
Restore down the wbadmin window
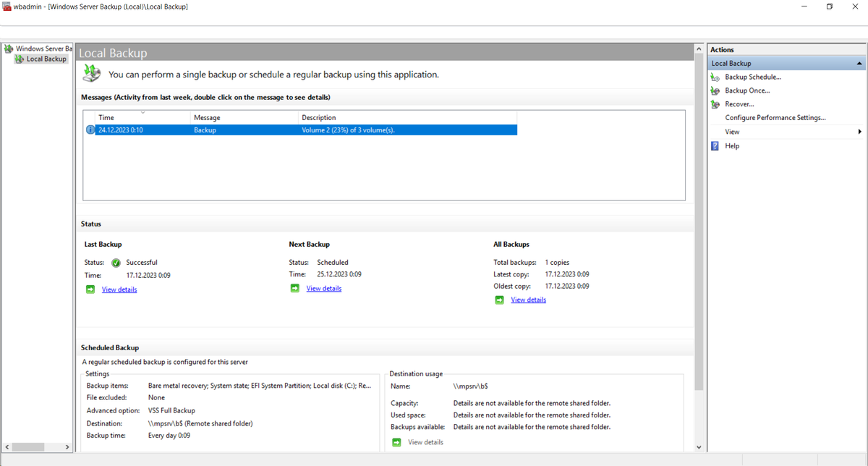[830, 7]
